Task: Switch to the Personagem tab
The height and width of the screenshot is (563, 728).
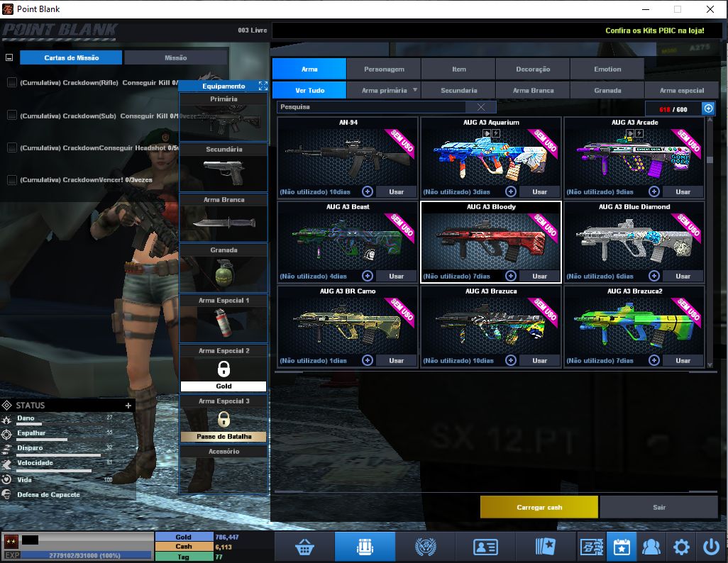Action: point(384,69)
